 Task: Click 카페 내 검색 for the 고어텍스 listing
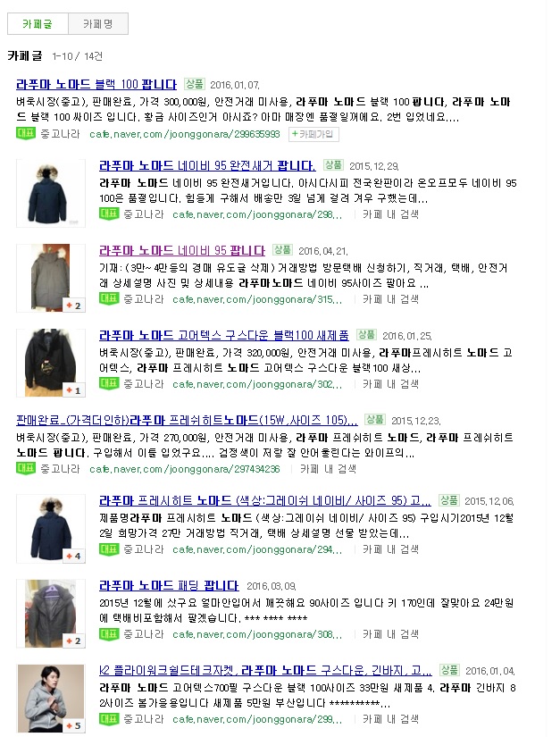(390, 384)
